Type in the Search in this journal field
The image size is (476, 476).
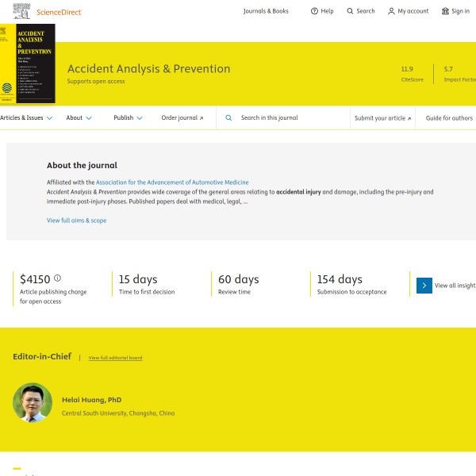point(290,118)
